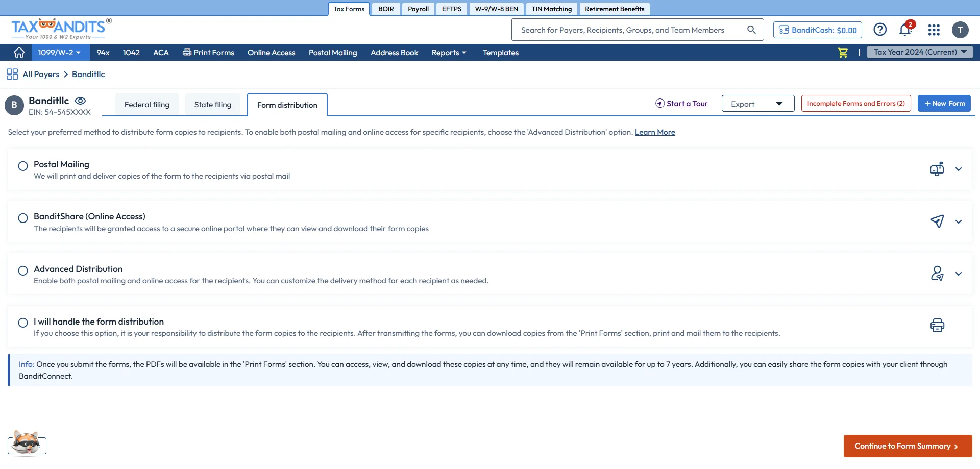The width and height of the screenshot is (980, 469).
Task: Select the Postal Mailing radio option
Action: click(23, 166)
